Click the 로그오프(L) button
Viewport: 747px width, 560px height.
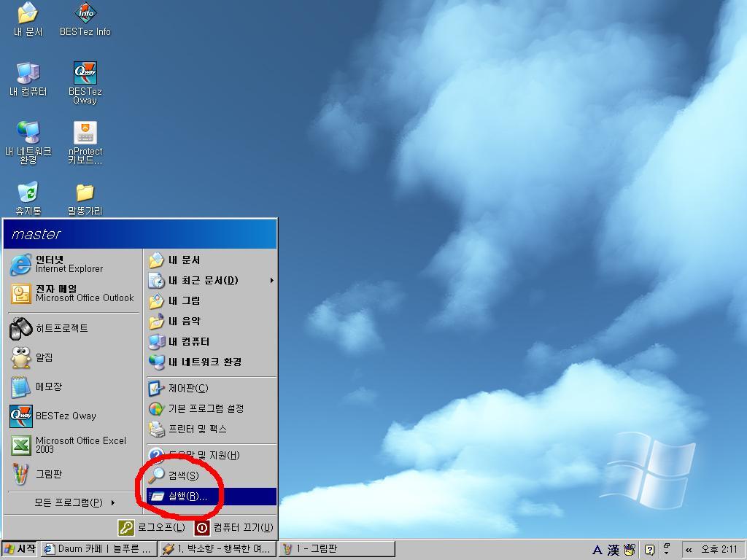coord(152,527)
